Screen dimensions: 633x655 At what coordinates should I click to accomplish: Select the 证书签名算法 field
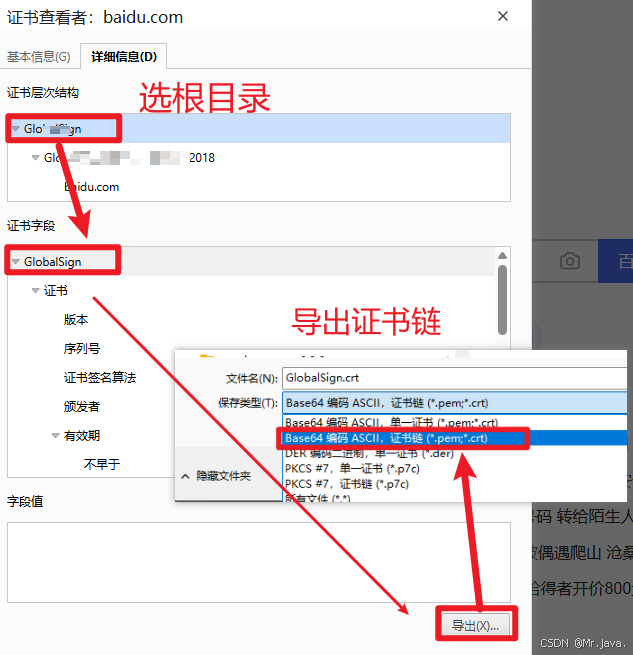99,378
